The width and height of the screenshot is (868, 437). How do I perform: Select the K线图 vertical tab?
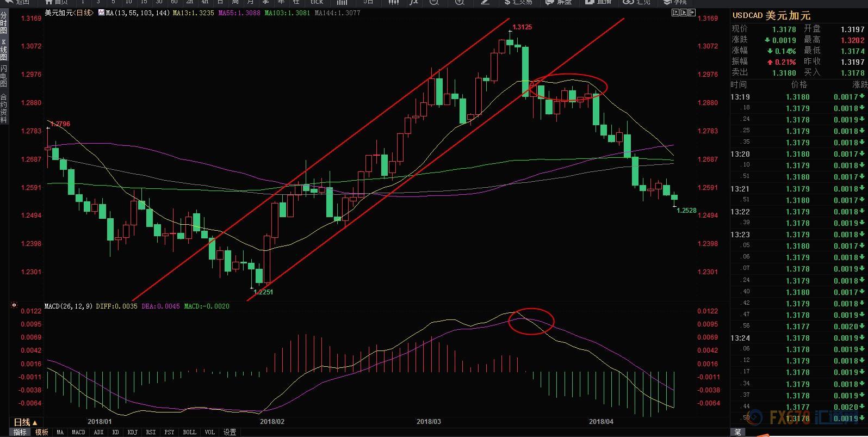(x=4, y=50)
